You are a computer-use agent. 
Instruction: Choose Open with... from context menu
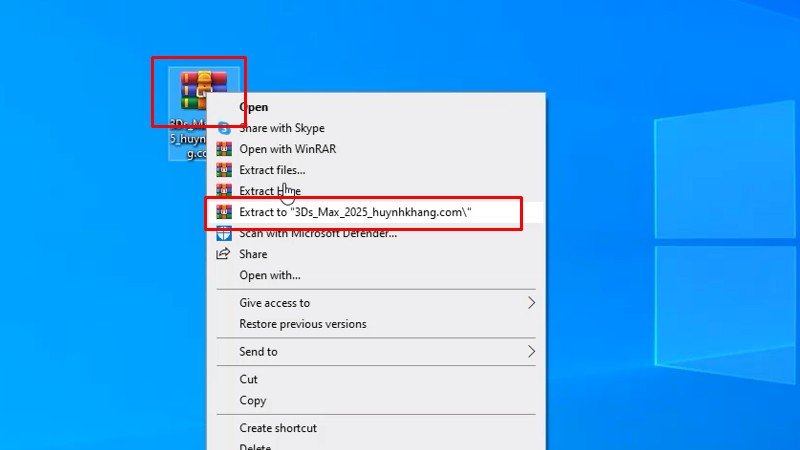[x=269, y=275]
